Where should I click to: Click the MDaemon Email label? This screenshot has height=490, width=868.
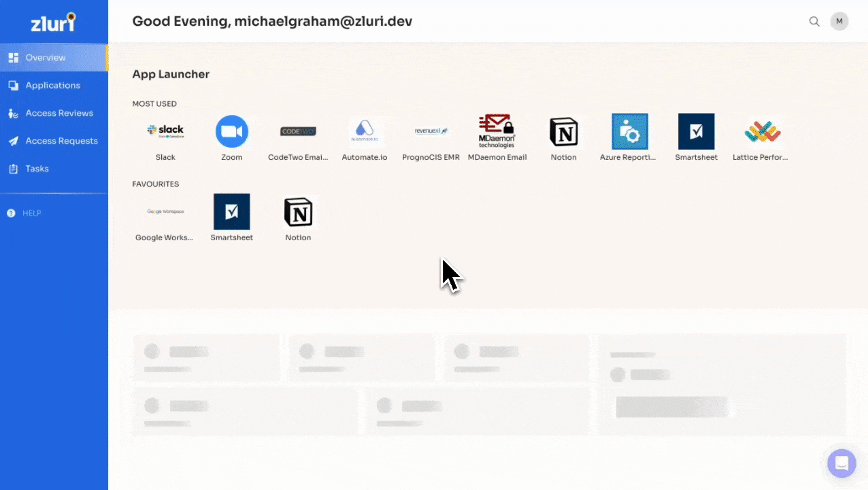[497, 157]
